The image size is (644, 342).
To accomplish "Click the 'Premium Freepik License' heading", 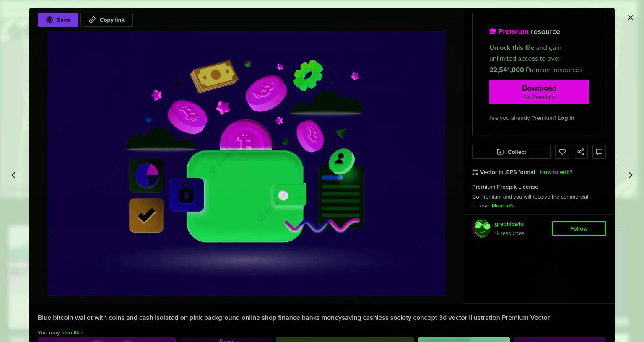I will (505, 187).
